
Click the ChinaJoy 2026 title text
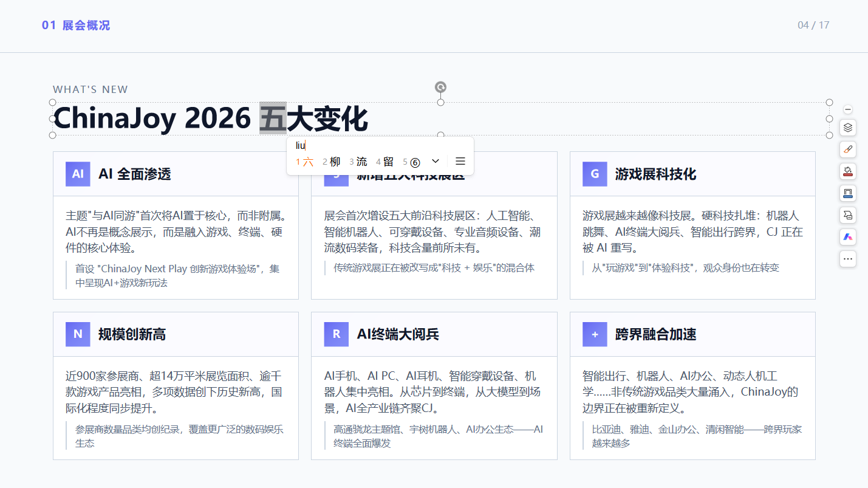point(152,119)
